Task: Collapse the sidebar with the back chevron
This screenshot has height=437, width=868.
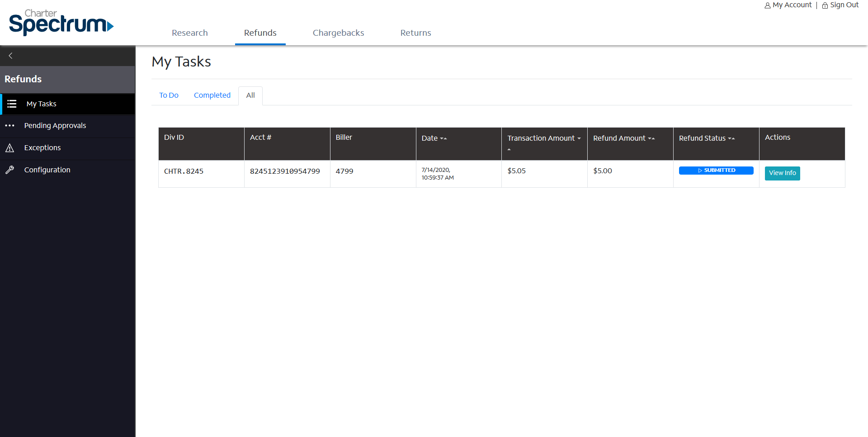Action: point(10,56)
